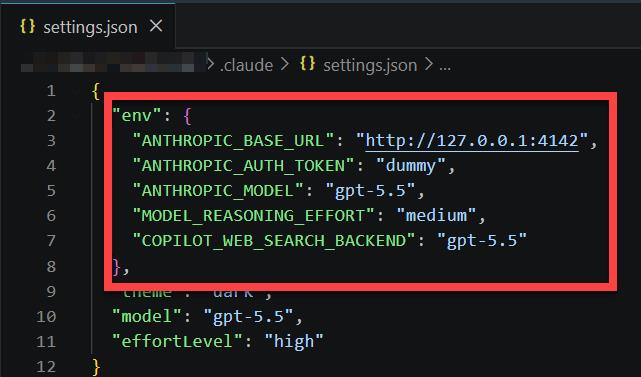The height and width of the screenshot is (377, 641).
Task: Click line number 8 in the gutter
Action: pyautogui.click(x=51, y=266)
